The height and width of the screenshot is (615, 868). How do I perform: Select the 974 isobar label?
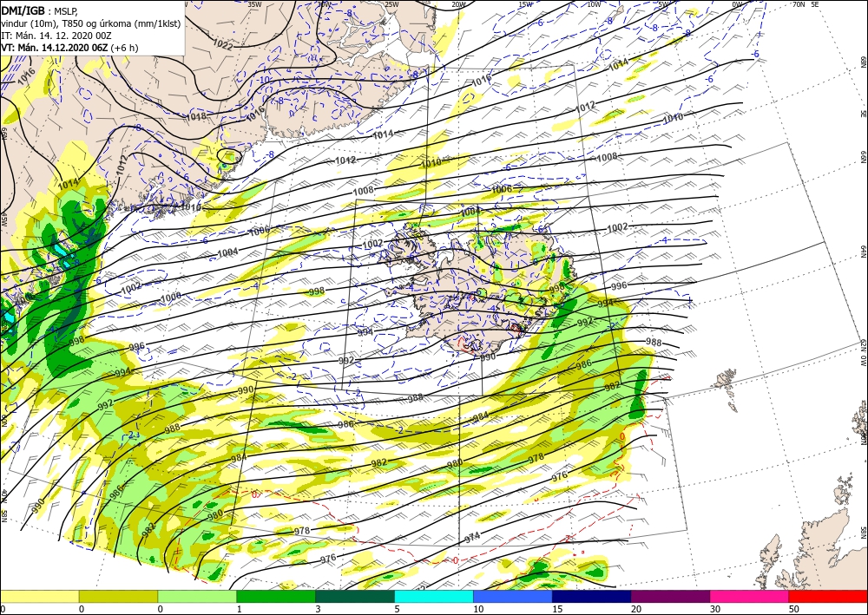pos(472,537)
